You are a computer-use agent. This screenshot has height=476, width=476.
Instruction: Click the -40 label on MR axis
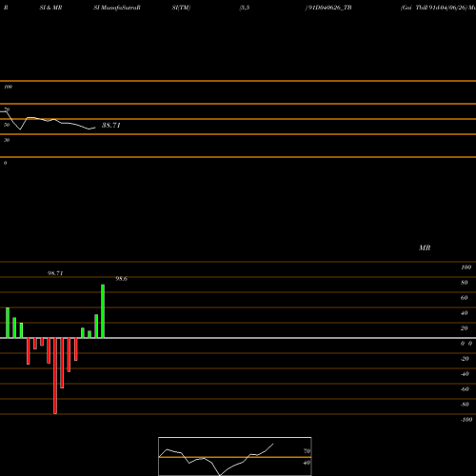pos(465,374)
